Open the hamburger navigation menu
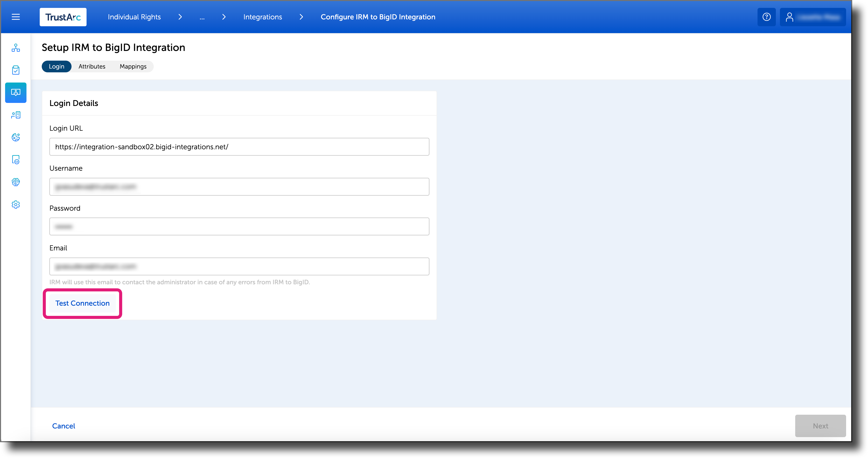 [x=16, y=17]
